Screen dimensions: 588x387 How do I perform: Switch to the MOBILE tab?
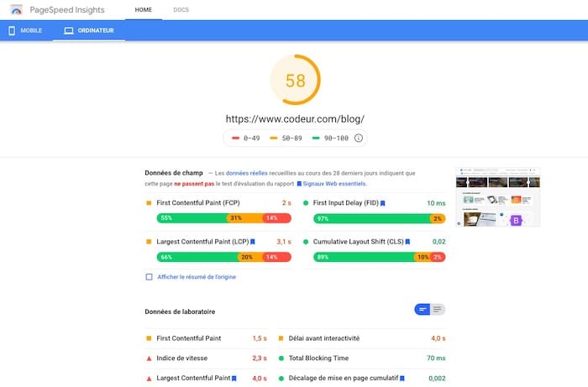coord(25,30)
